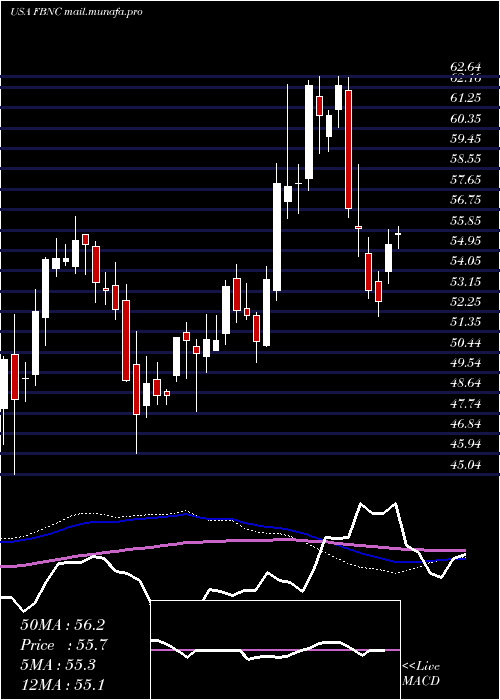Click the 'USA FBNC mail.munafa.pro' chart title
The image size is (500, 700).
(x=76, y=12)
